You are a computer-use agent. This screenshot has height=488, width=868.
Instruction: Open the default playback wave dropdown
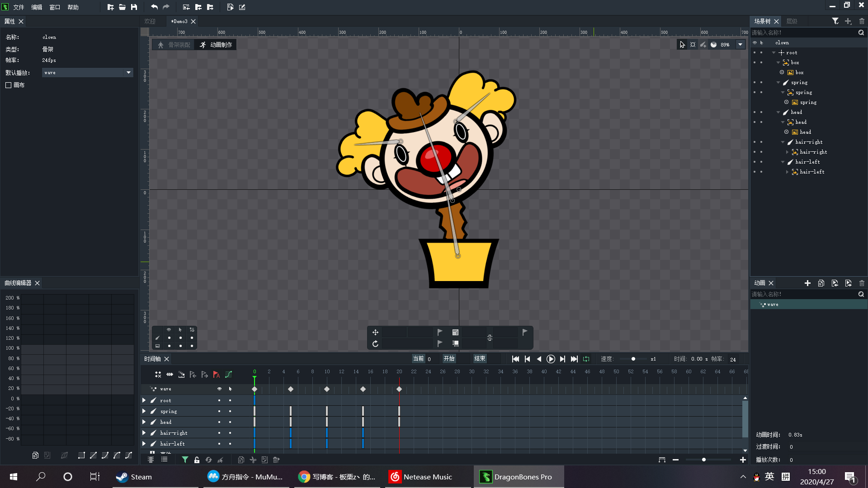(128, 73)
